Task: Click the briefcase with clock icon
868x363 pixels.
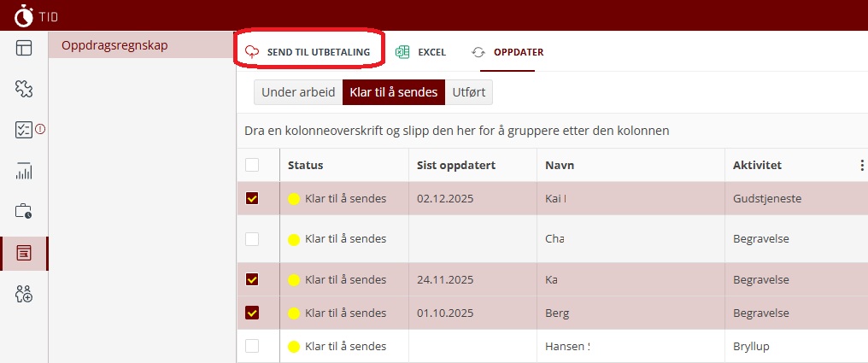Action: (x=24, y=211)
